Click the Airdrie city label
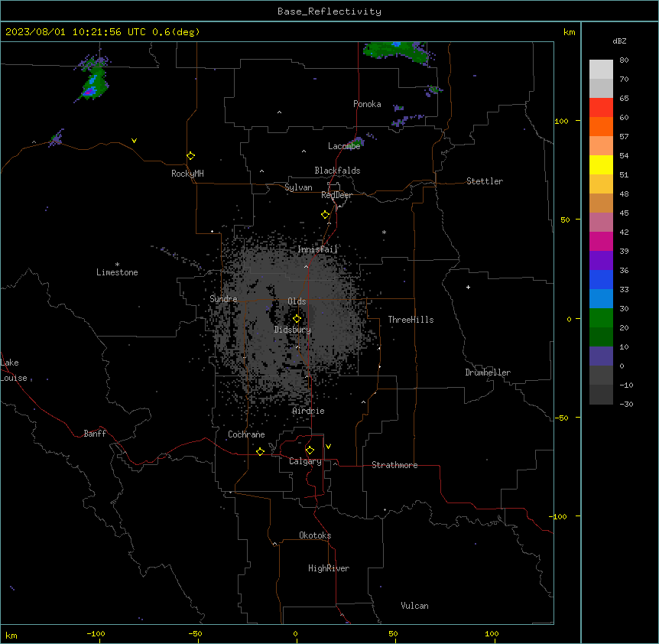The image size is (659, 644). [309, 411]
